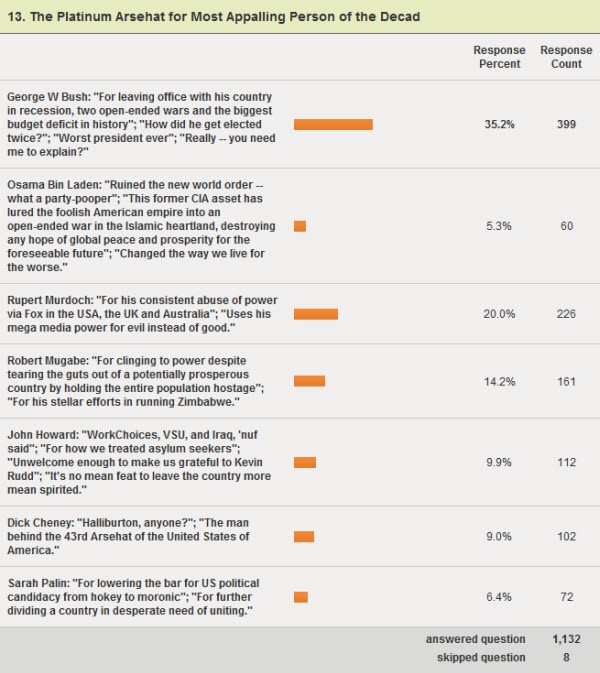Click the George W Bush orange response bar
The width and height of the screenshot is (600, 673).
333,125
